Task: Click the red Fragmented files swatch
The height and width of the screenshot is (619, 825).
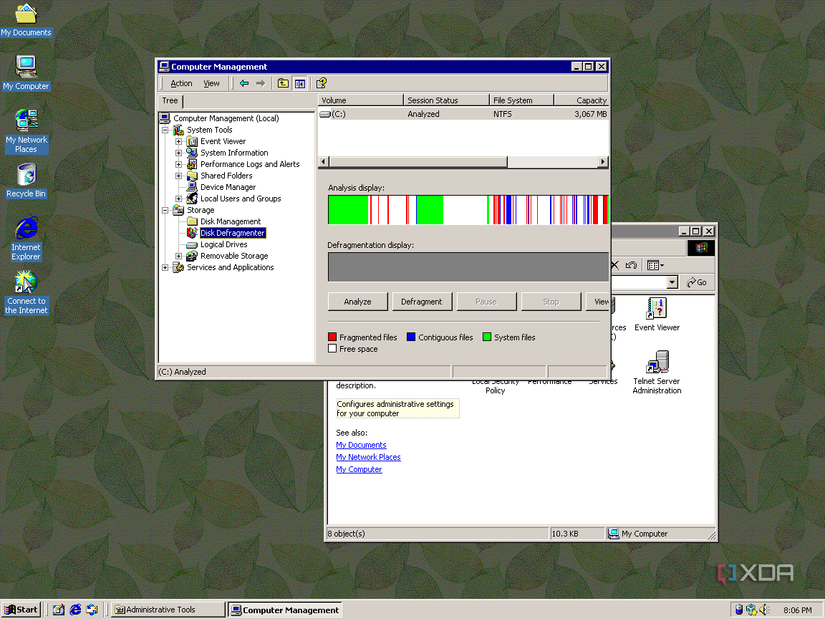Action: [333, 337]
